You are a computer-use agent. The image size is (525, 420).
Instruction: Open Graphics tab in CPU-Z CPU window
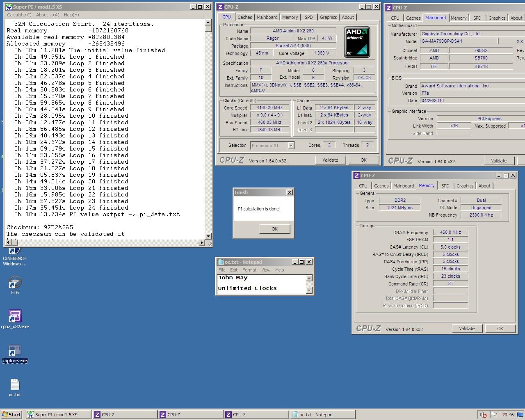tap(328, 17)
